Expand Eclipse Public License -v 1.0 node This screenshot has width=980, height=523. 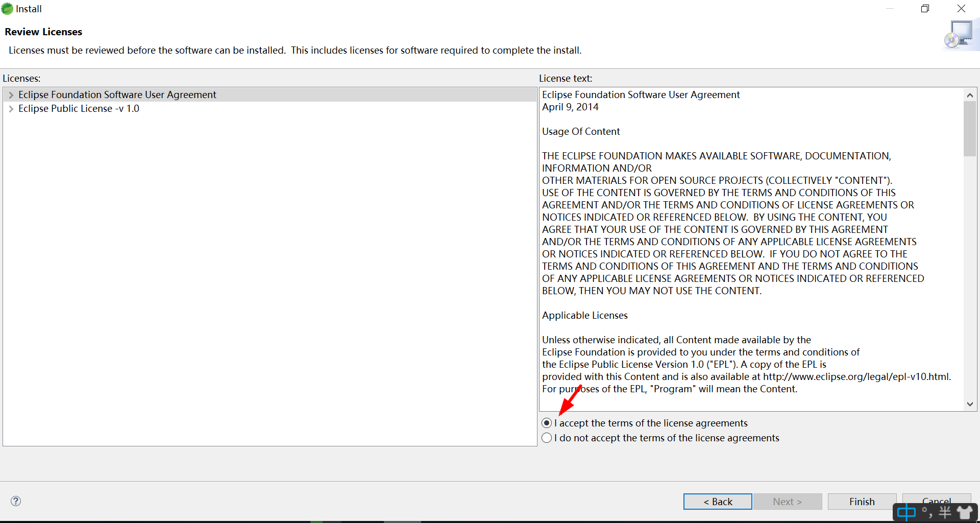pyautogui.click(x=11, y=109)
